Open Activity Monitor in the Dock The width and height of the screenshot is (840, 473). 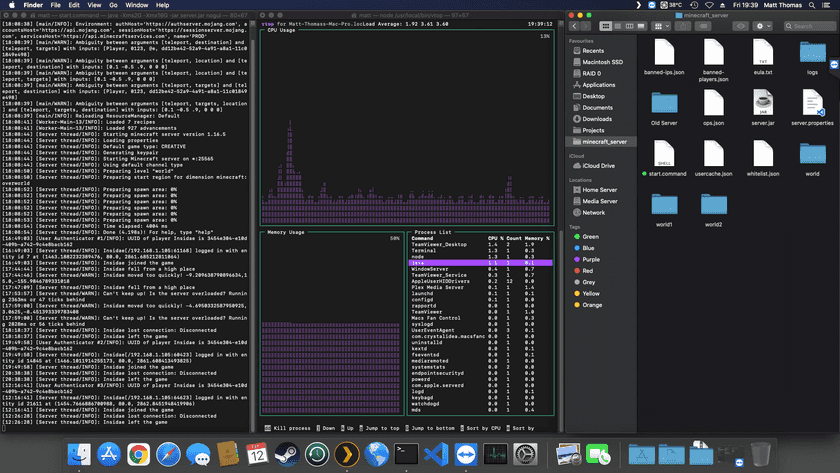tap(495, 455)
